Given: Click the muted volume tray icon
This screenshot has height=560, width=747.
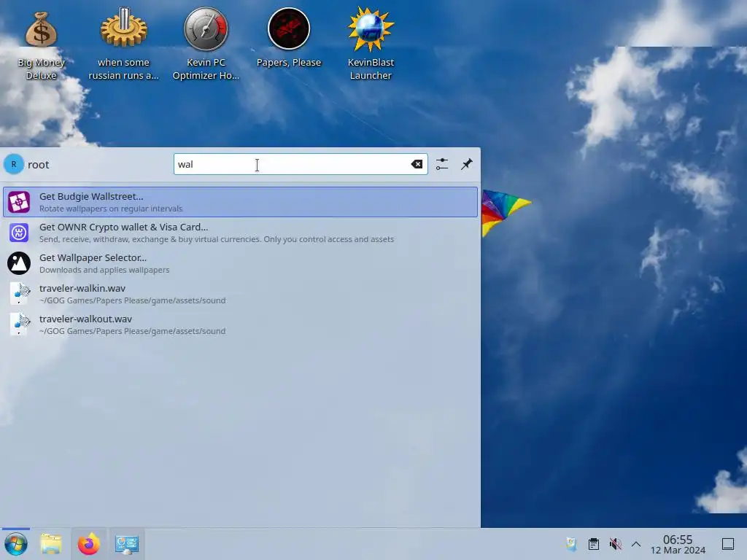Looking at the screenshot, I should (616, 544).
